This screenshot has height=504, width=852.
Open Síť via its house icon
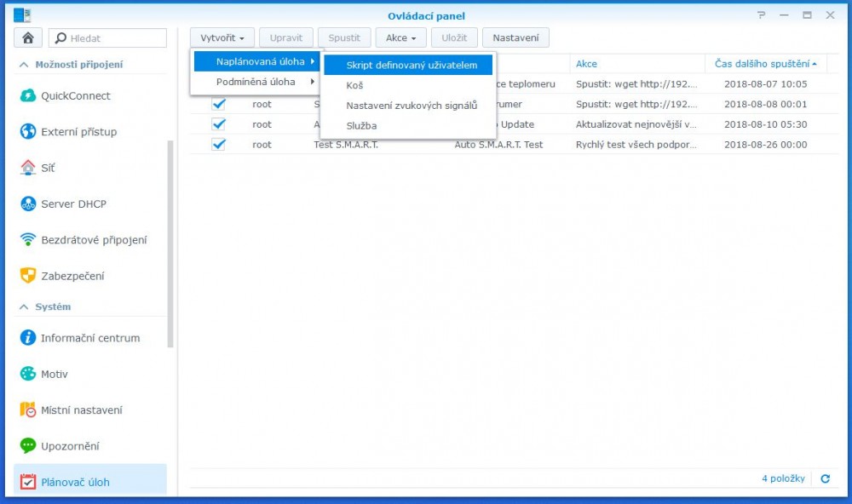[27, 168]
